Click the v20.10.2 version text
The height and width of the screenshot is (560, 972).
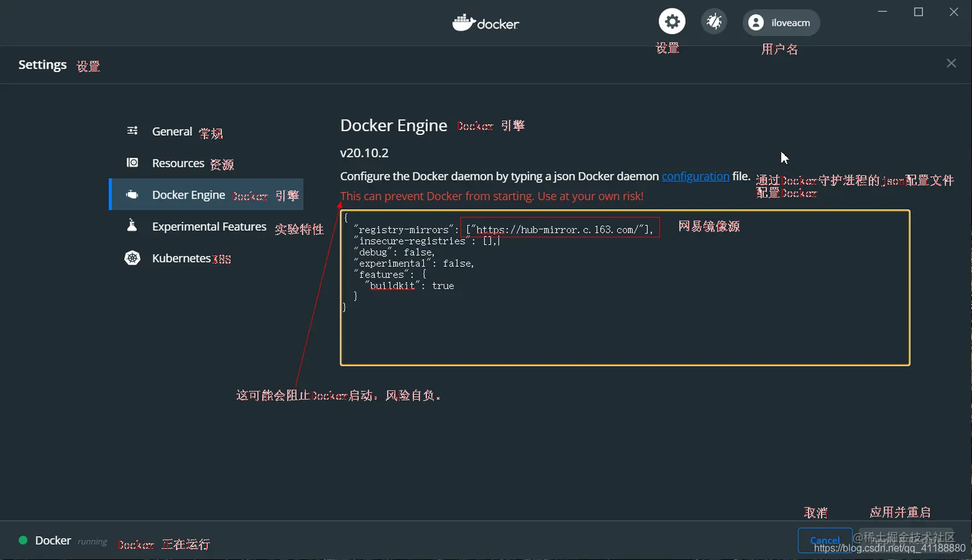pyautogui.click(x=364, y=153)
